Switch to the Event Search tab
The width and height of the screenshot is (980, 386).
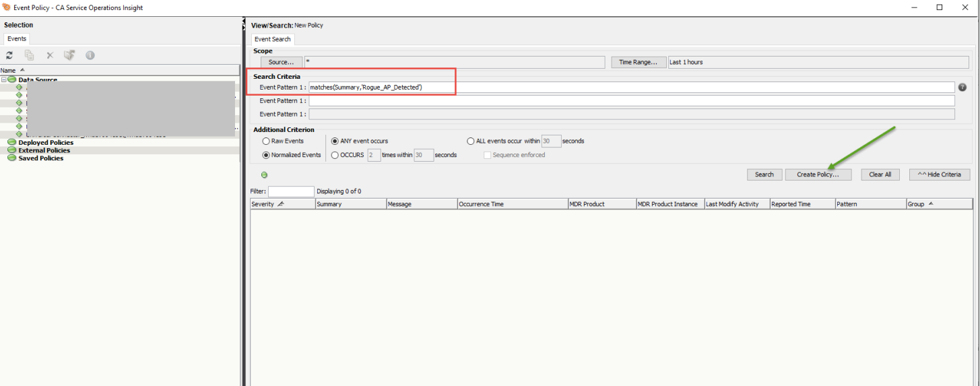[272, 39]
